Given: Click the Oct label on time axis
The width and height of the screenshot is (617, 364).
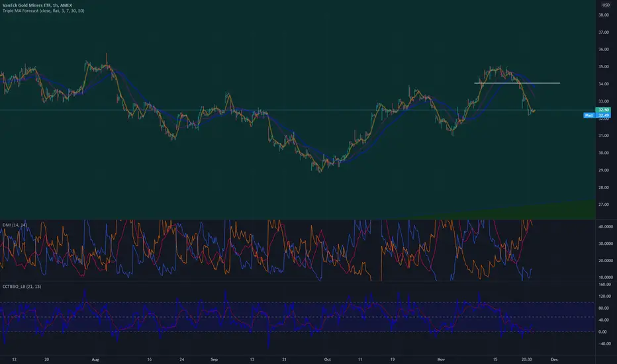Looking at the screenshot, I should (x=328, y=359).
